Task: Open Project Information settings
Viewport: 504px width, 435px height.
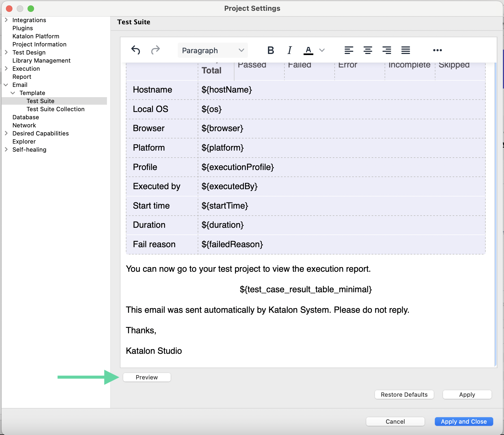Action: 39,44
